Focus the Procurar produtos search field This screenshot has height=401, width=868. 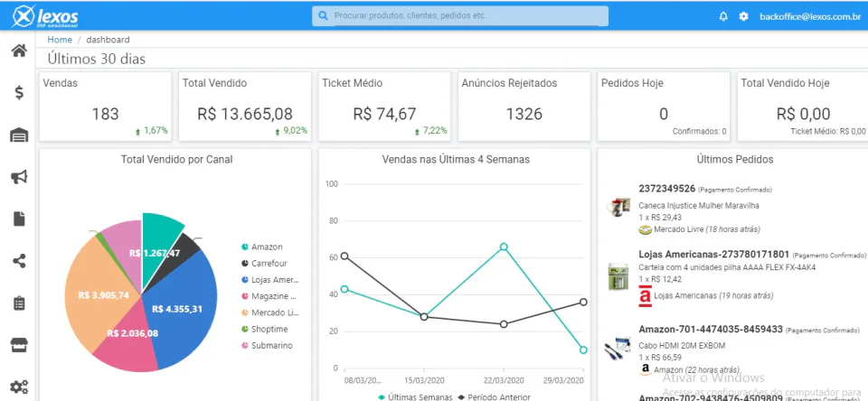tap(460, 16)
